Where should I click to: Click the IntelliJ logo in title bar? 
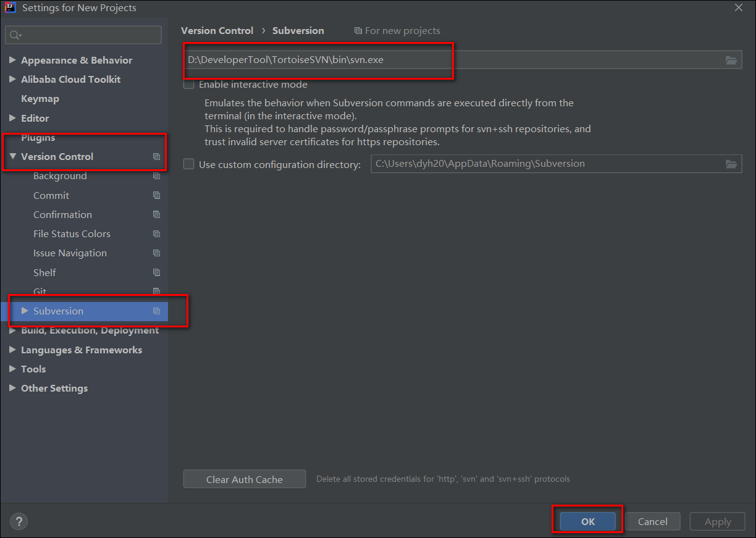tap(10, 8)
